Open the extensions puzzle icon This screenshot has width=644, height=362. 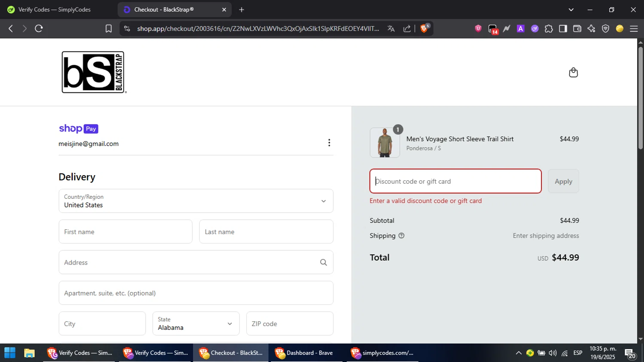click(549, 28)
